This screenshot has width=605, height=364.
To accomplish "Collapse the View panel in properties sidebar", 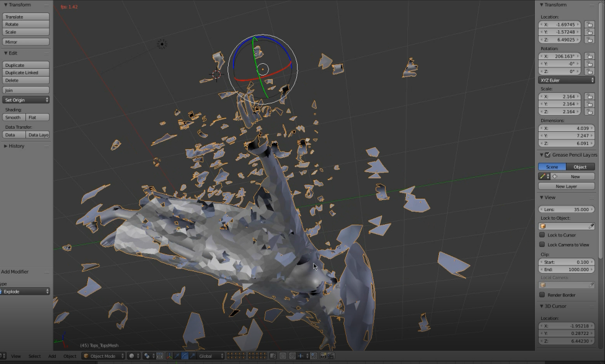I will coord(541,197).
